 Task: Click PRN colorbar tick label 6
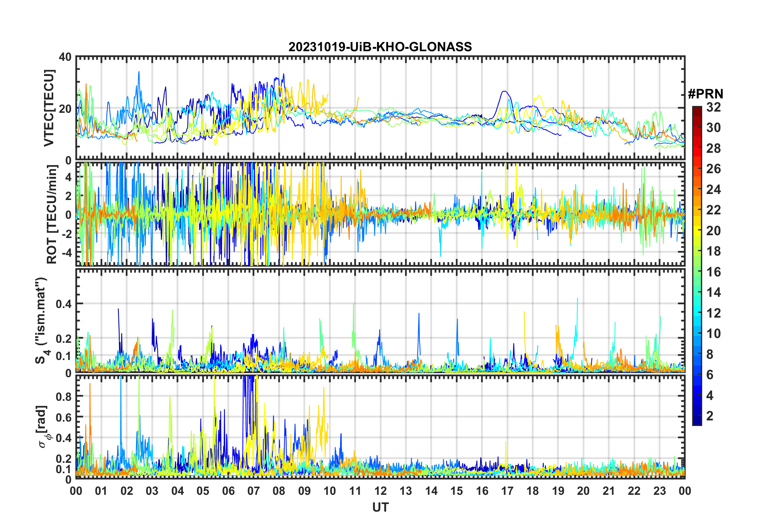710,375
